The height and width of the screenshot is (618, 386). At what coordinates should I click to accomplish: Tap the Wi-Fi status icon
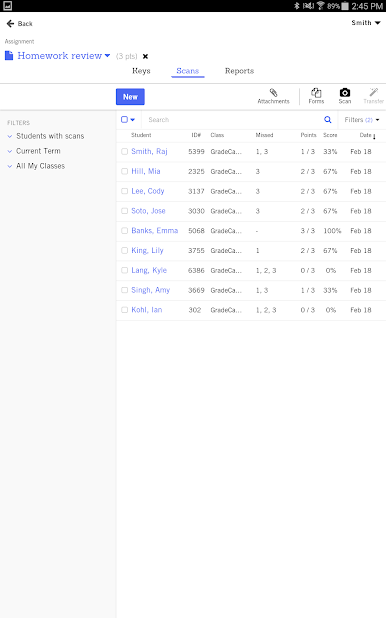[321, 6]
